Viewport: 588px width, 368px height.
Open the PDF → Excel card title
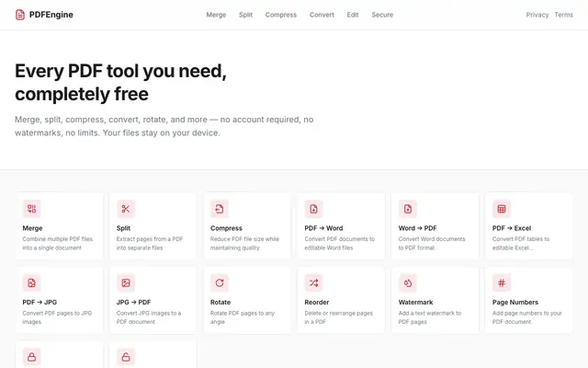512,228
